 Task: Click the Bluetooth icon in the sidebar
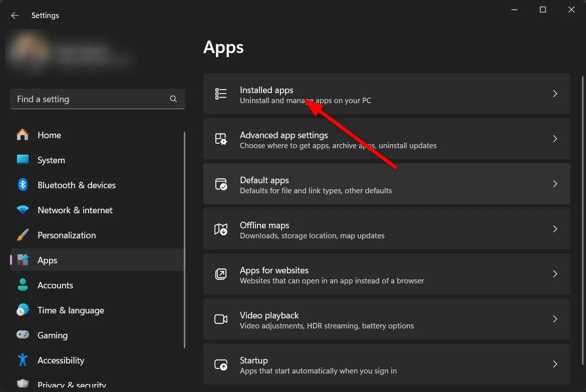tap(23, 185)
